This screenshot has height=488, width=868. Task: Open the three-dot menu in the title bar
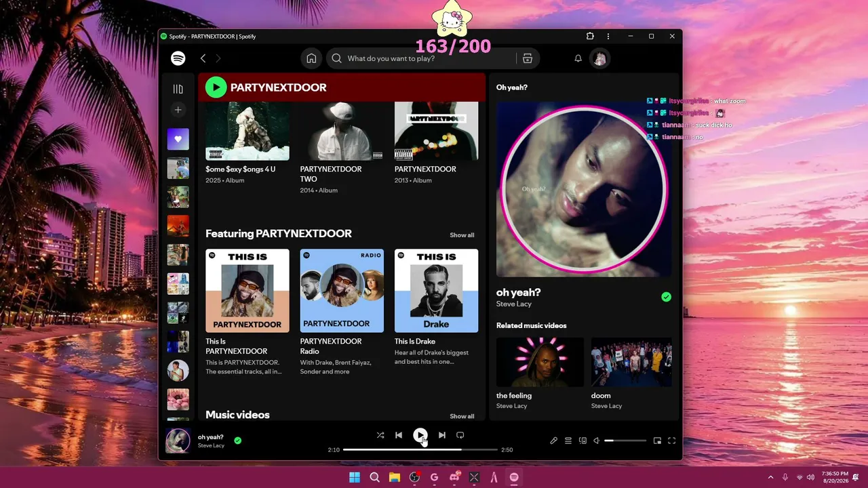[x=608, y=36]
